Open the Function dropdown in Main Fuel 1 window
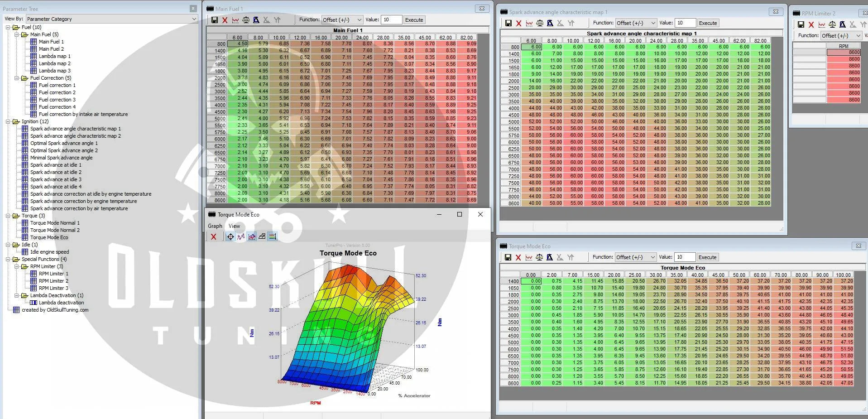The width and height of the screenshot is (868, 419). (342, 20)
